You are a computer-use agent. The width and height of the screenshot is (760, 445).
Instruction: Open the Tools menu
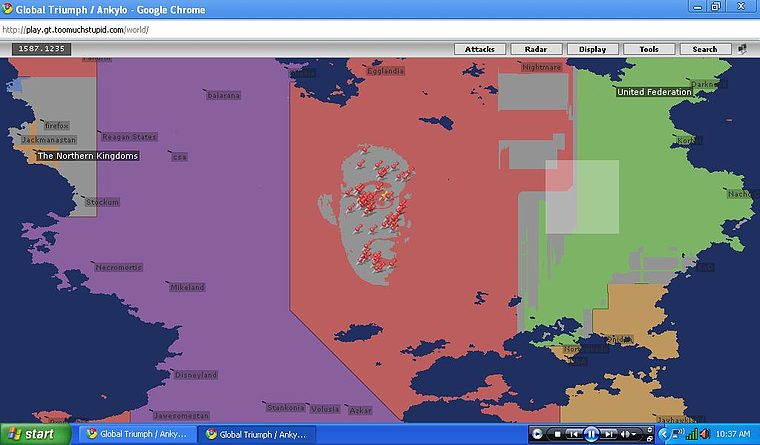649,49
